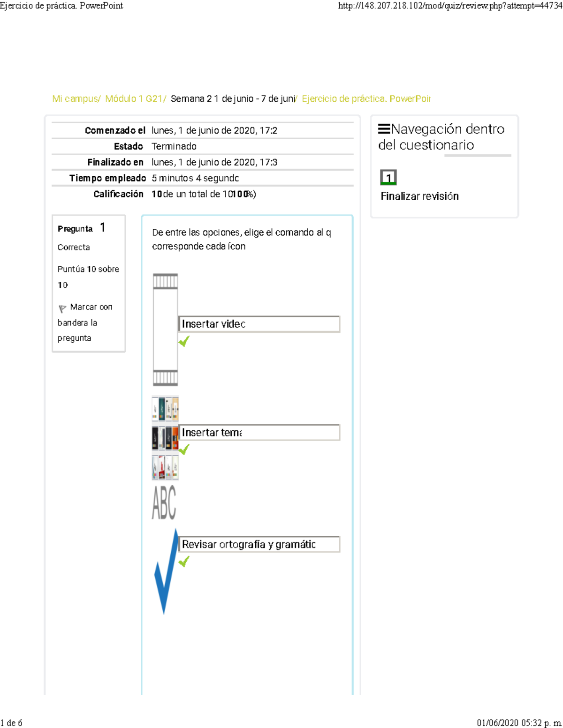Image resolution: width=563 pixels, height=728 pixels.
Task: Open the Insertar tema dropdown
Action: 259,432
